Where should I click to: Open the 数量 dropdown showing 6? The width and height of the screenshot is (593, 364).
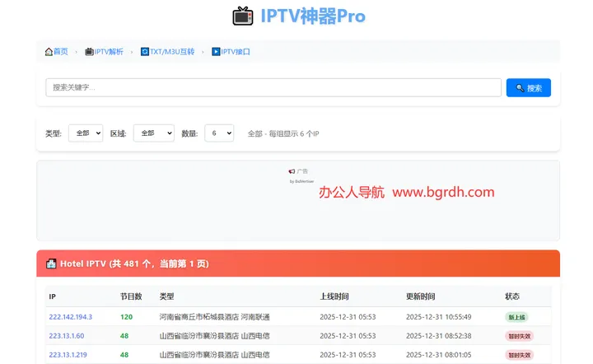(219, 133)
